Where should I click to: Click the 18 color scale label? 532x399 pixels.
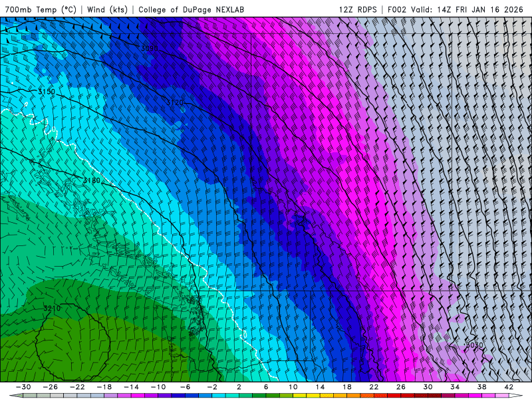(x=346, y=387)
